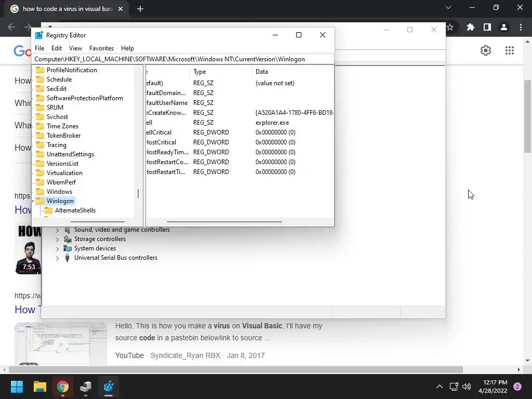Viewport: 532px width, 399px height.
Task: Click the Storage controllers device icon
Action: [68, 239]
